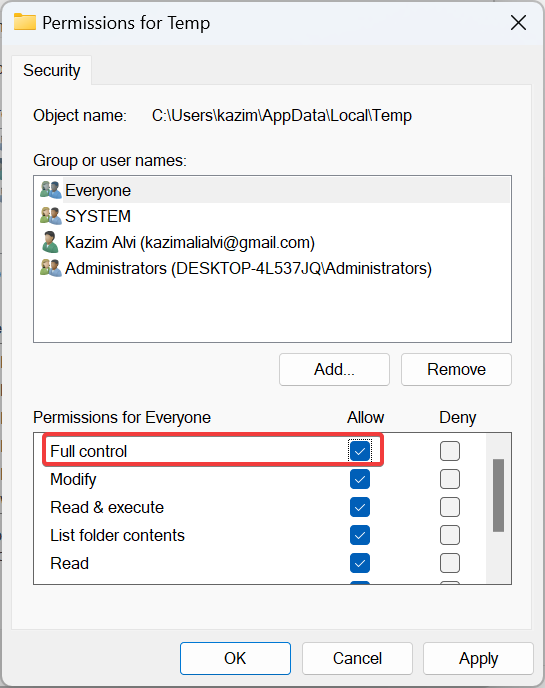Click the Modify permission label
This screenshot has width=545, height=688.
[x=73, y=479]
